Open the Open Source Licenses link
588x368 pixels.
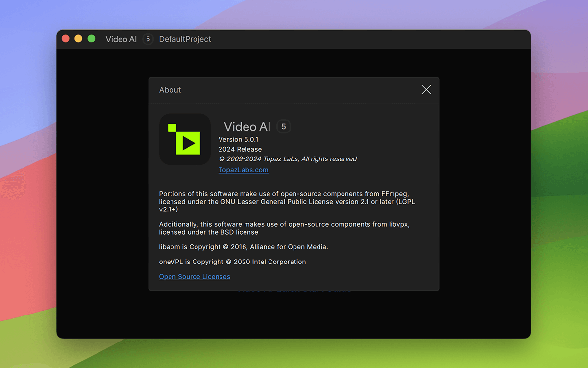195,277
